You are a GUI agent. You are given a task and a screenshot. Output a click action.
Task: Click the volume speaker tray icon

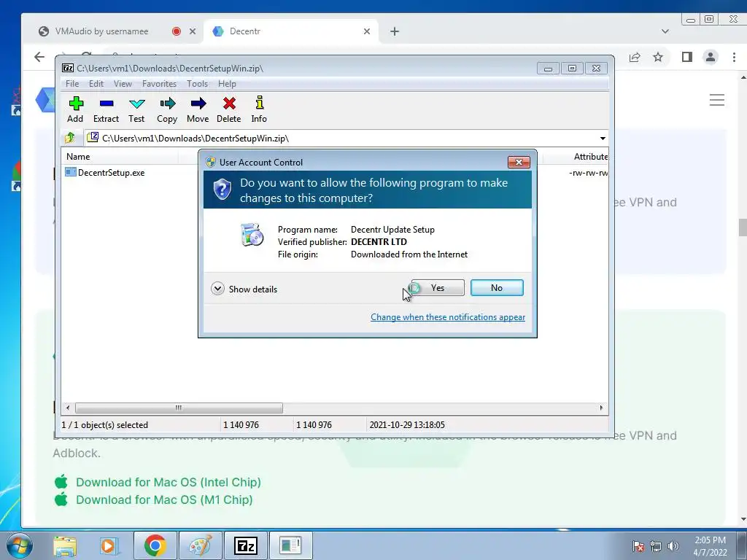click(x=673, y=546)
